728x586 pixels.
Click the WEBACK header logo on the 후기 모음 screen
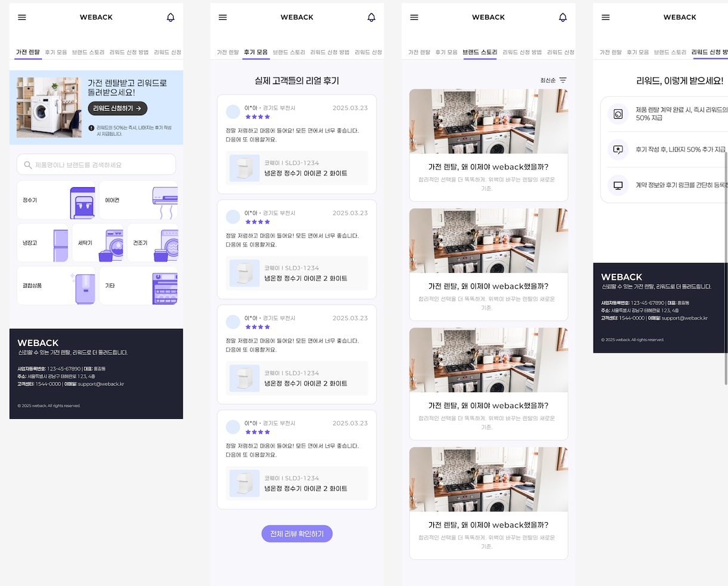[297, 17]
